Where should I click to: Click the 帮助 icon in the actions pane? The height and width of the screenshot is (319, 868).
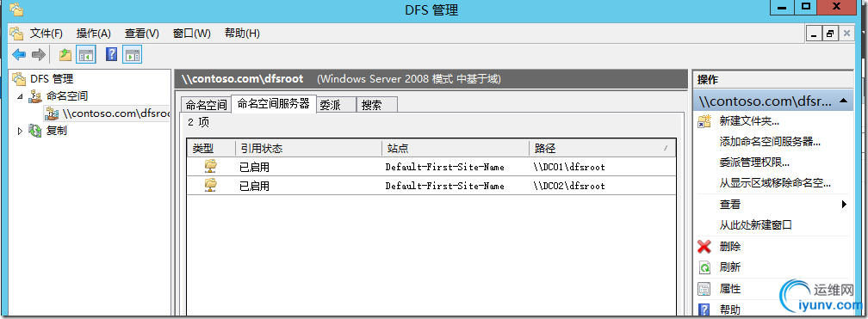pos(704,310)
